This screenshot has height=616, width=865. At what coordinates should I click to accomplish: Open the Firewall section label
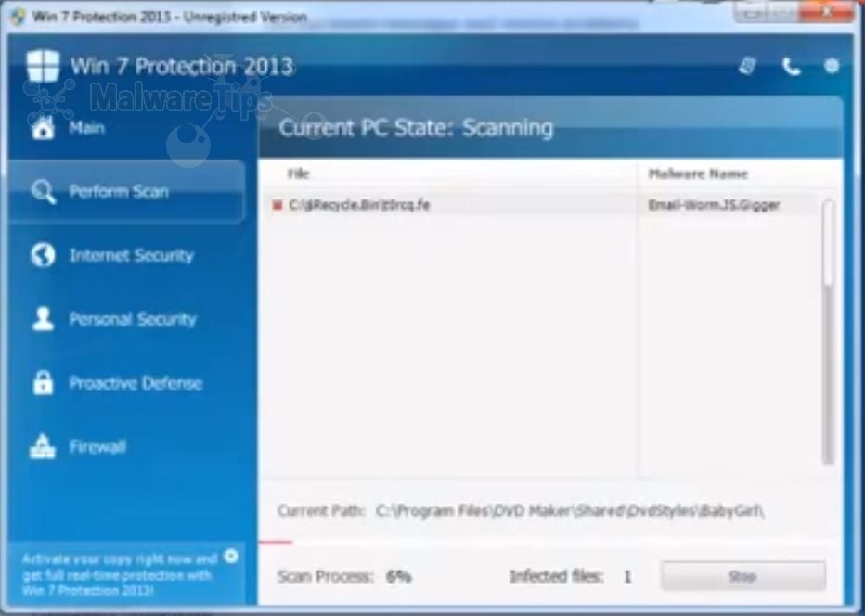97,447
